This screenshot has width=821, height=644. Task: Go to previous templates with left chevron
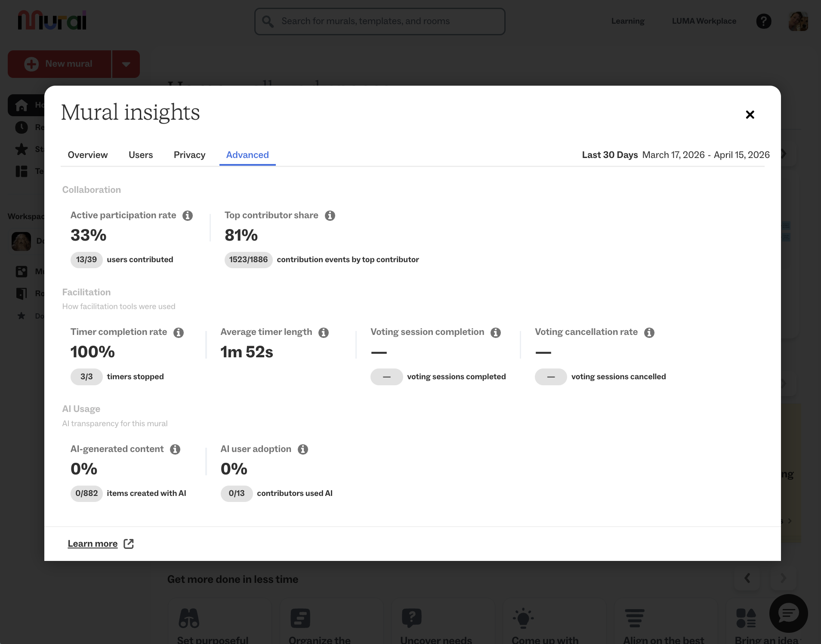[747, 578]
